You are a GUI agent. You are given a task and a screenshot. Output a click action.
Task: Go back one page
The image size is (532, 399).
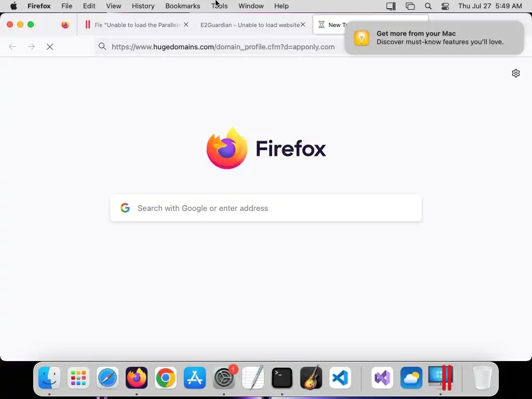(12, 47)
